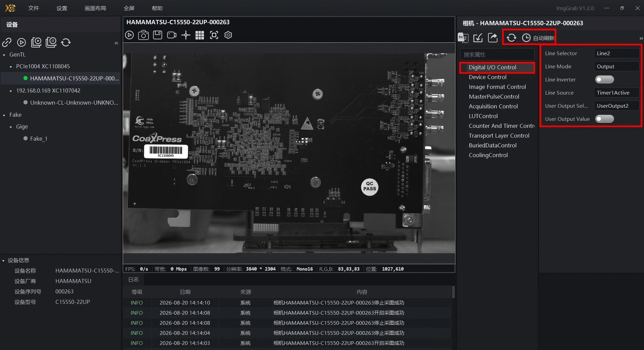The width and height of the screenshot is (644, 350).
Task: Open the User Output Selector dropdown
Action: (x=616, y=106)
